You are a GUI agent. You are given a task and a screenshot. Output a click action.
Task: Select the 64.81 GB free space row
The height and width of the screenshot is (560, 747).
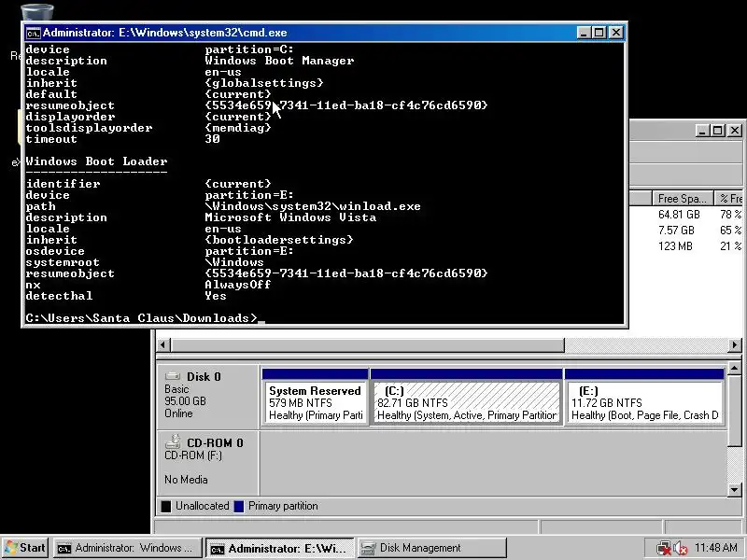688,215
